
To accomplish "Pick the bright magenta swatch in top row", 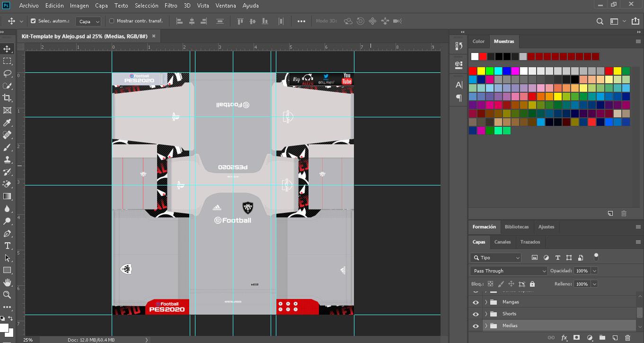I will point(515,71).
